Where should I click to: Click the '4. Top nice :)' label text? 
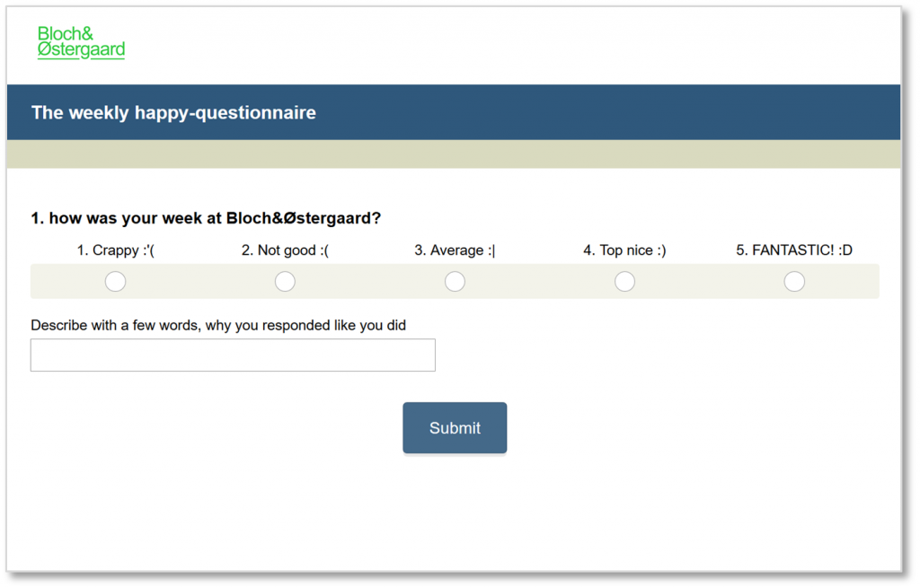[624, 250]
